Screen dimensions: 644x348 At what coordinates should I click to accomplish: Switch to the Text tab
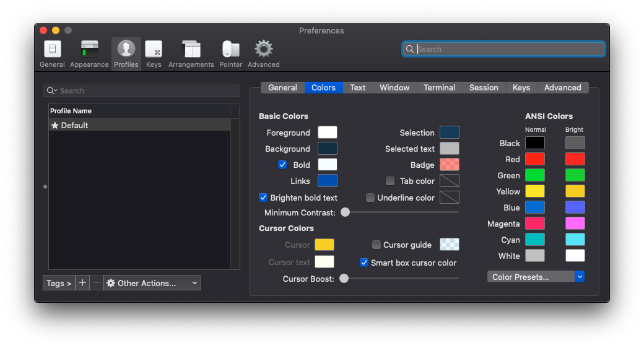[x=358, y=87]
